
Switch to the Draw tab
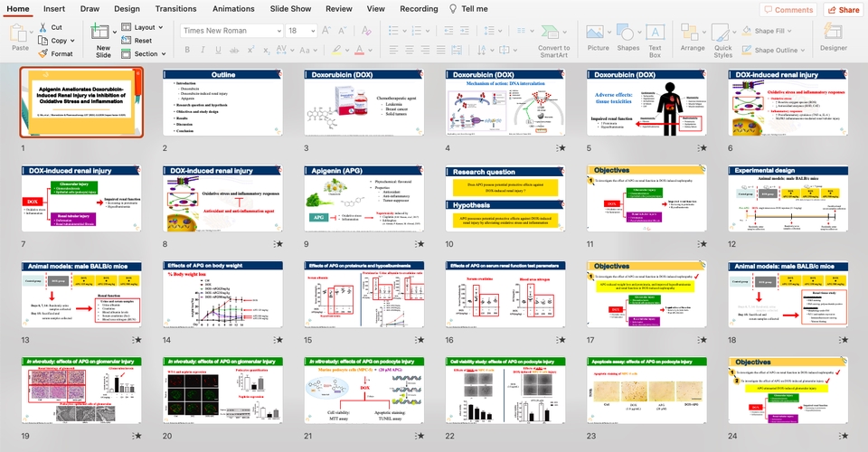coord(90,9)
